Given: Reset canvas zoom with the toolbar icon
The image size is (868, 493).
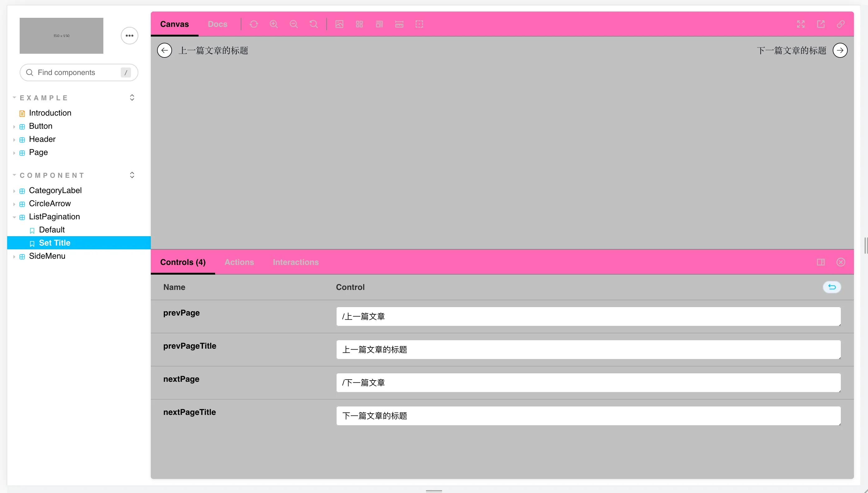Looking at the screenshot, I should click(314, 24).
